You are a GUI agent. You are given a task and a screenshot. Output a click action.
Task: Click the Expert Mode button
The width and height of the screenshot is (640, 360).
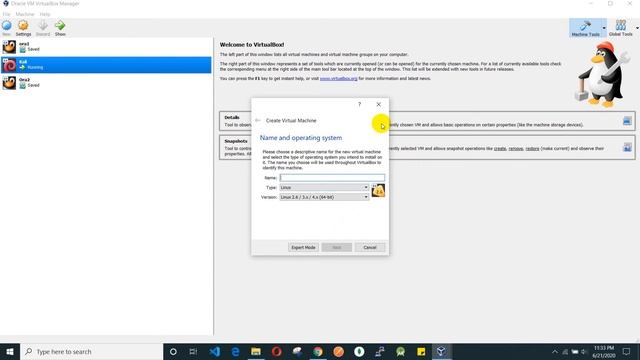[x=303, y=247]
